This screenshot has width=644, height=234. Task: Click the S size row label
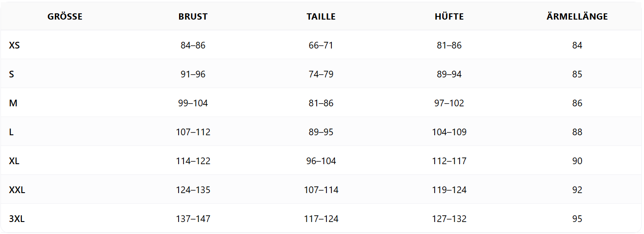tap(12, 74)
